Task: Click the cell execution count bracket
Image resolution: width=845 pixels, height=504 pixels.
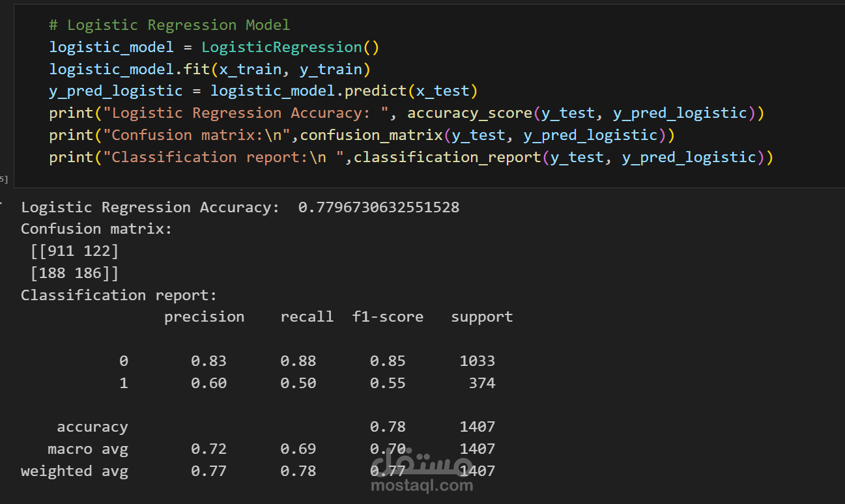Action: pos(4,178)
